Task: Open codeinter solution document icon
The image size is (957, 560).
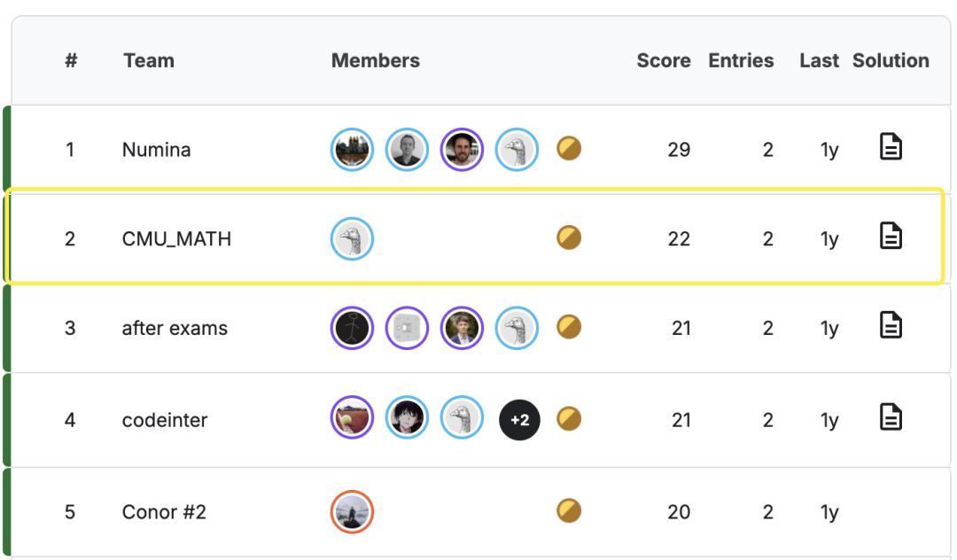Action: [x=891, y=417]
